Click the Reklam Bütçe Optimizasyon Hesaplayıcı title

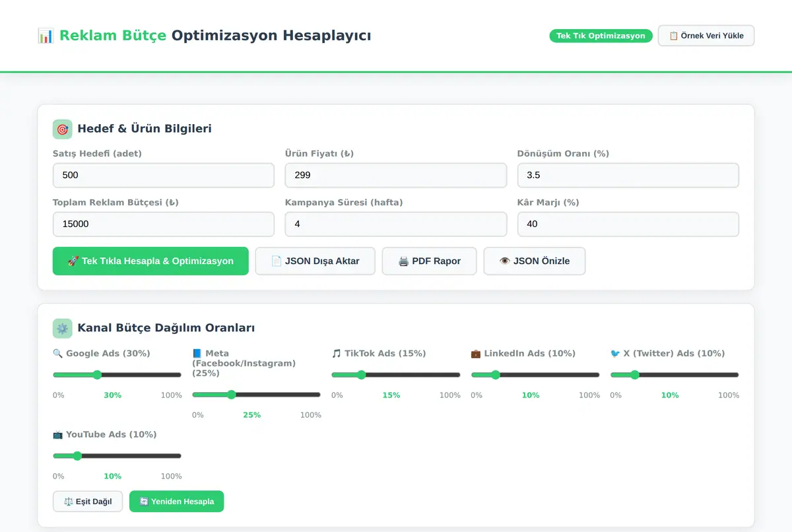(x=215, y=36)
